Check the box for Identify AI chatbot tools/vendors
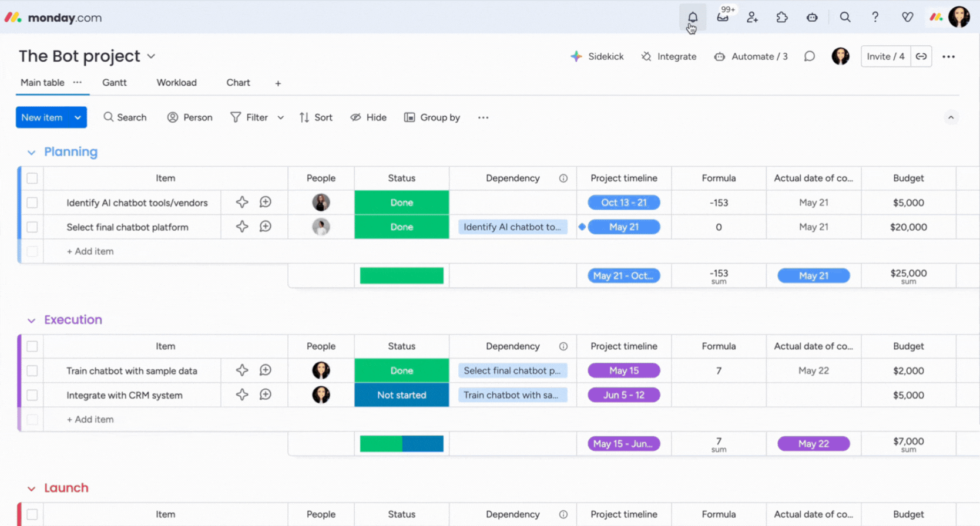Screen dimensions: 980x526 pos(32,203)
